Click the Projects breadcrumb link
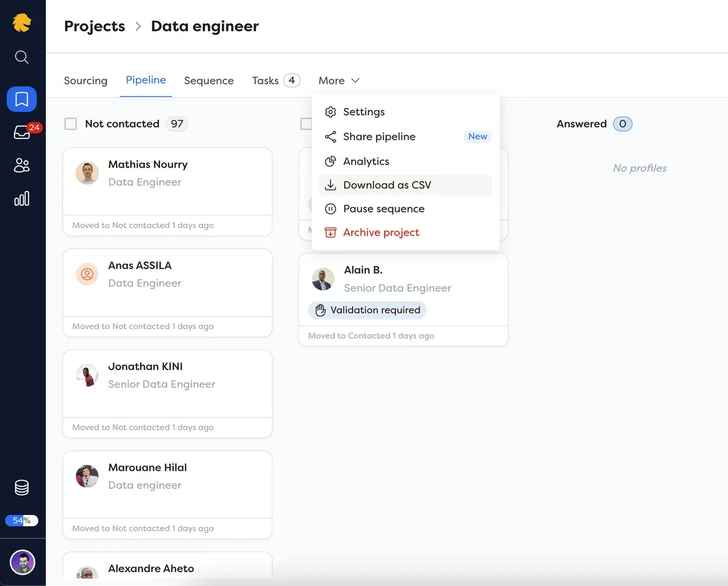Image resolution: width=728 pixels, height=586 pixels. (95, 26)
